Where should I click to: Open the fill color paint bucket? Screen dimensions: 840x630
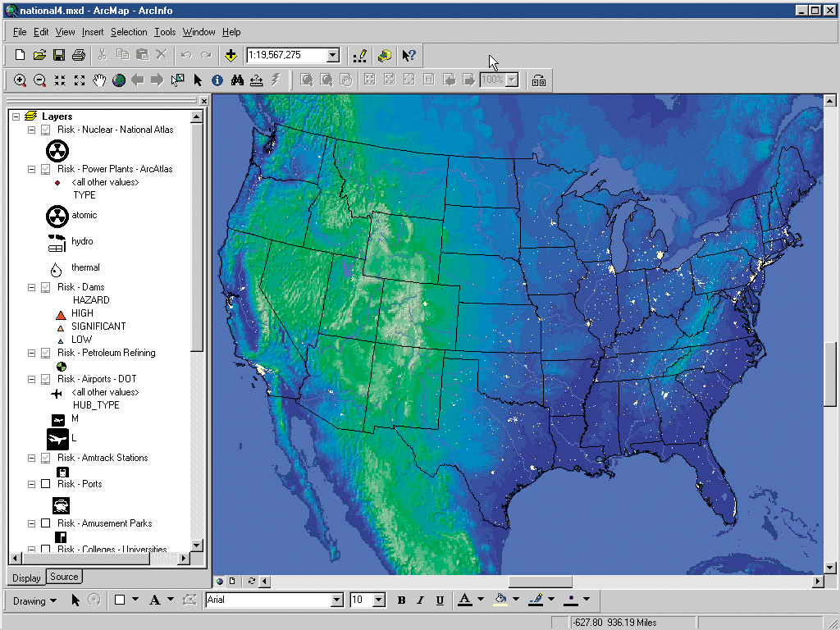[x=501, y=600]
